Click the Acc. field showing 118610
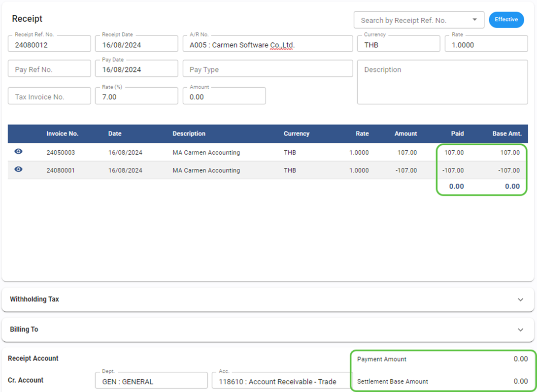The image size is (537, 392). 282,381
